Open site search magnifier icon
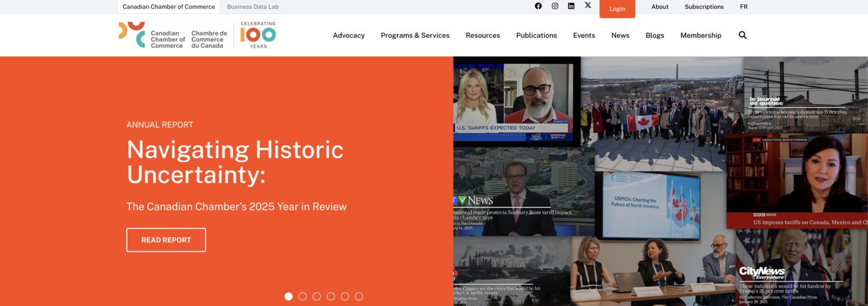The height and width of the screenshot is (306, 868). 743,35
